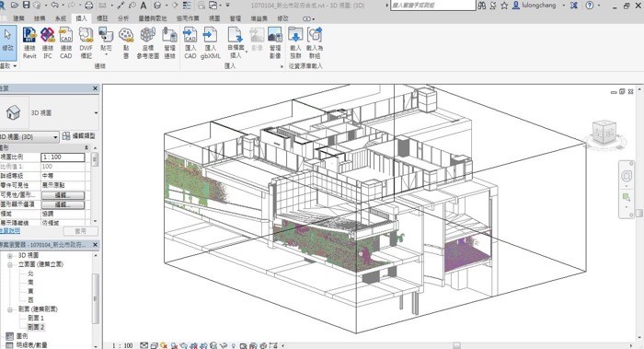Toggle visual style icon in view control bar
The image size is (644, 349).
(154, 345)
